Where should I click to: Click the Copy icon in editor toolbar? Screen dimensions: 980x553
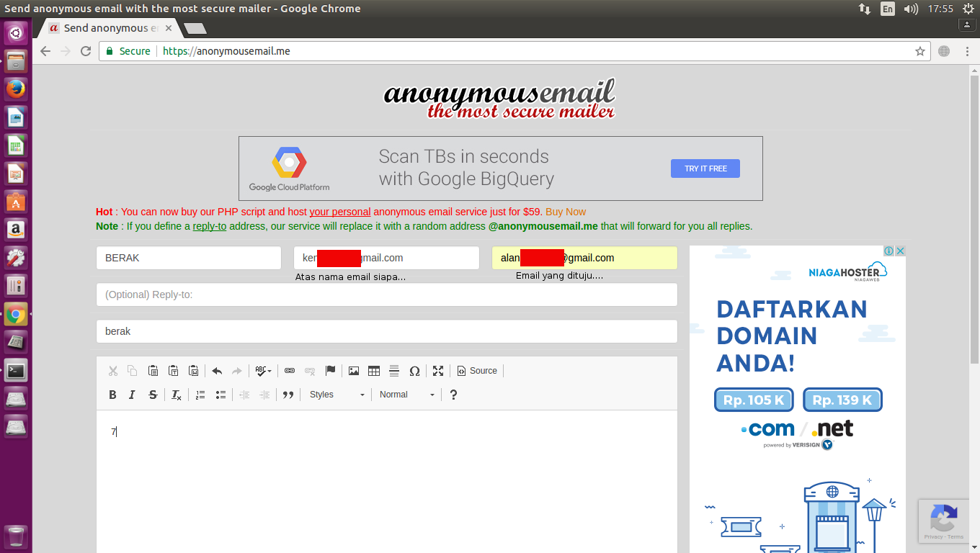[133, 371]
